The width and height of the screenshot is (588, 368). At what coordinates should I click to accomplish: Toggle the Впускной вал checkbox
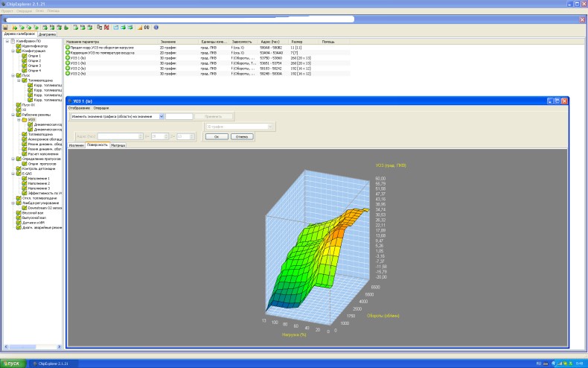tap(19, 212)
